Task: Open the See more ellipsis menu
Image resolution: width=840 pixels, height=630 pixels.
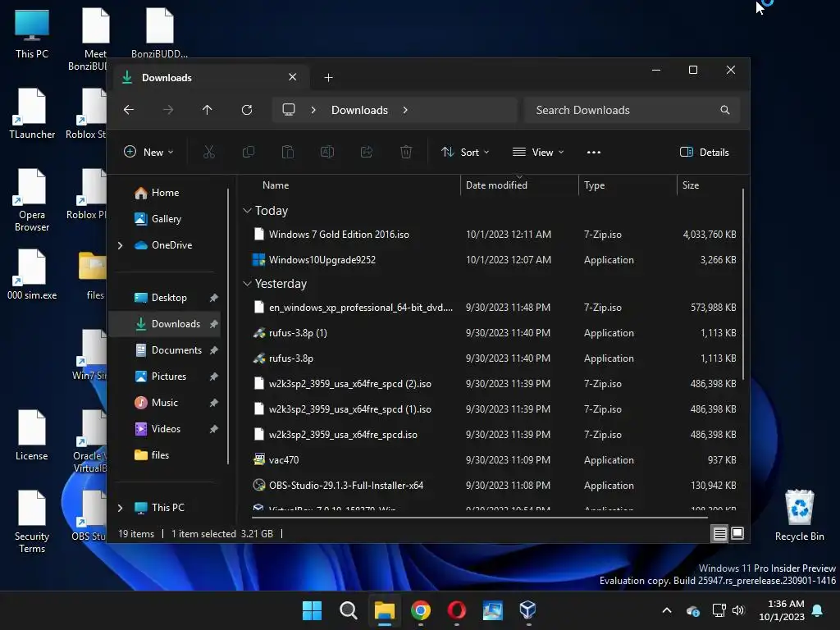Action: tap(594, 152)
